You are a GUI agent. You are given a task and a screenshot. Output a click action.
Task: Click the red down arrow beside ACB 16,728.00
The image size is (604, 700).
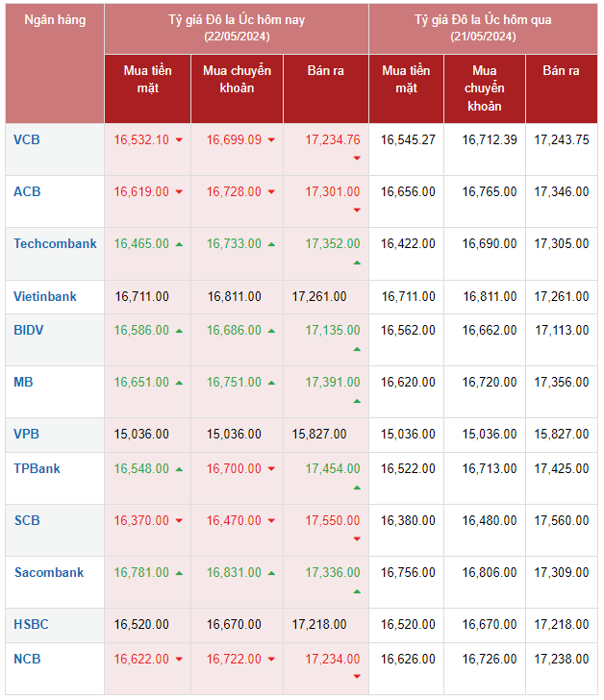coord(271,192)
